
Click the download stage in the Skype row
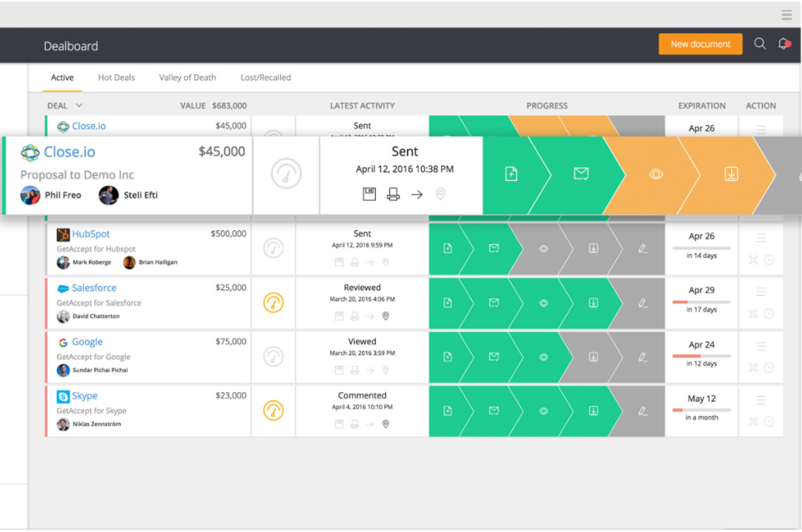point(594,411)
